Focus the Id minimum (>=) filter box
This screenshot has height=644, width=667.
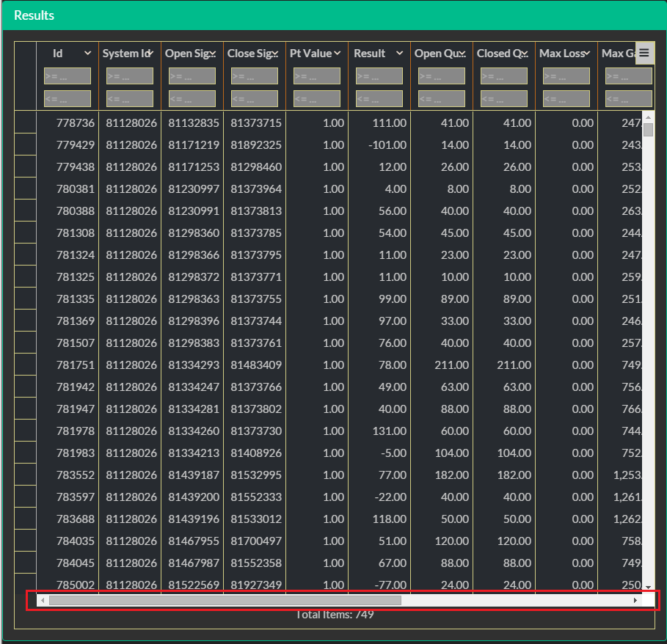coord(68,76)
